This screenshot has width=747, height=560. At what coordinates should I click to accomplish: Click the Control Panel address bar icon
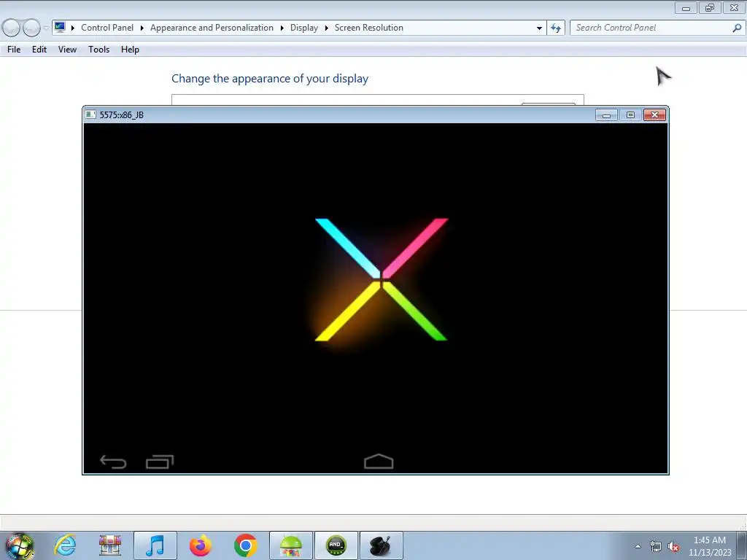click(x=60, y=27)
